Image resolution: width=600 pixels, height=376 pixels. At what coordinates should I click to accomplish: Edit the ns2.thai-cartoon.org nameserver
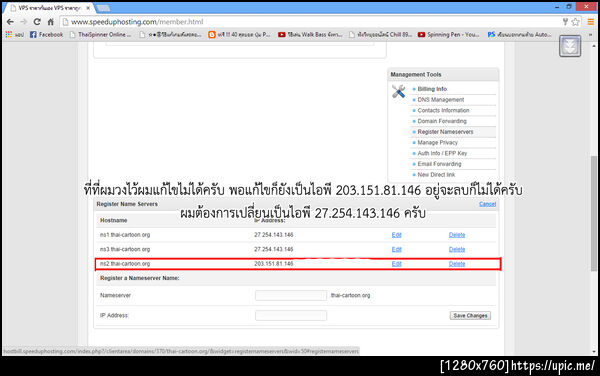coord(396,264)
